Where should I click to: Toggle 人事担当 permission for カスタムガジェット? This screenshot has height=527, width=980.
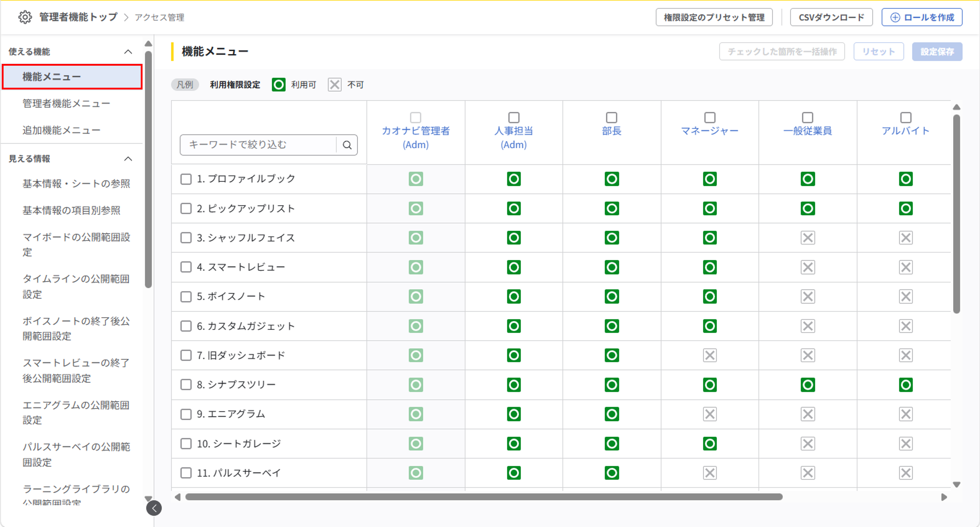pos(514,326)
